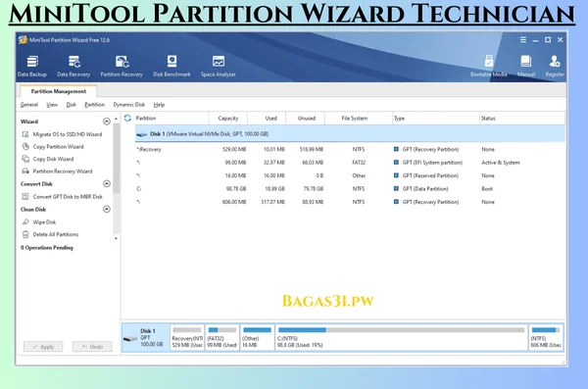Start Migrate OS to SSD/HD Wizard
The image size is (588, 389).
pyautogui.click(x=68, y=134)
